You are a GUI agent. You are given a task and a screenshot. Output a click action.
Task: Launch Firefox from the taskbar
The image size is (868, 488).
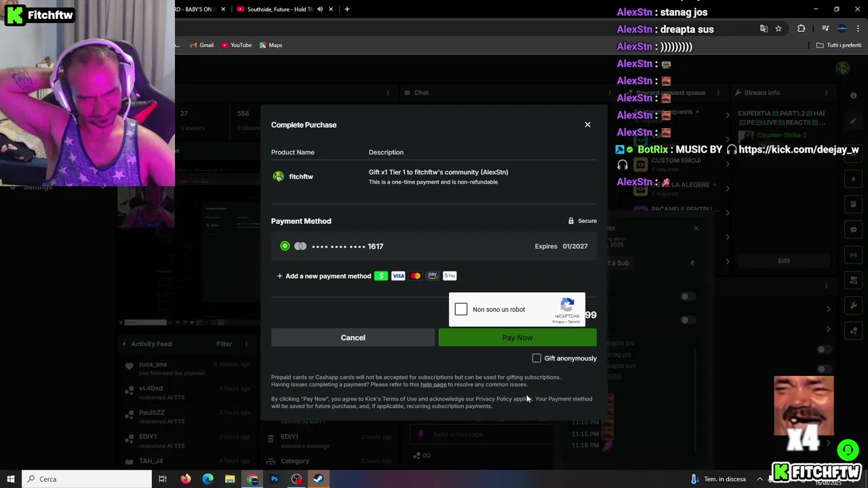pos(186,479)
